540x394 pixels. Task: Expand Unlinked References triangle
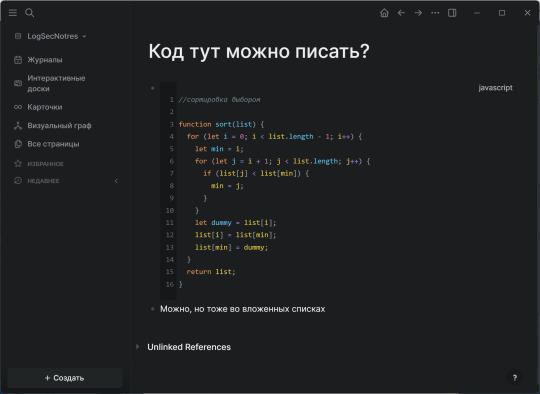pyautogui.click(x=137, y=346)
